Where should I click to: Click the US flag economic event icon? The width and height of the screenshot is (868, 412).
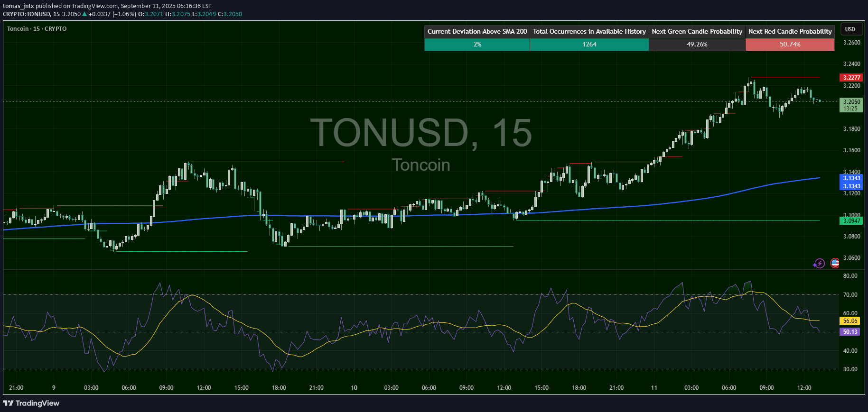(835, 263)
